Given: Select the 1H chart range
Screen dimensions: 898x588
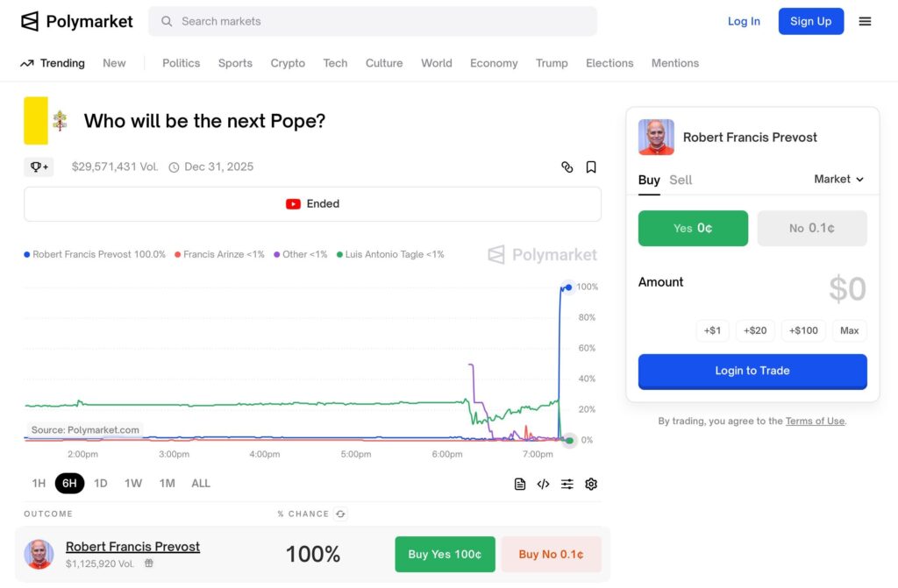Looking at the screenshot, I should point(39,483).
